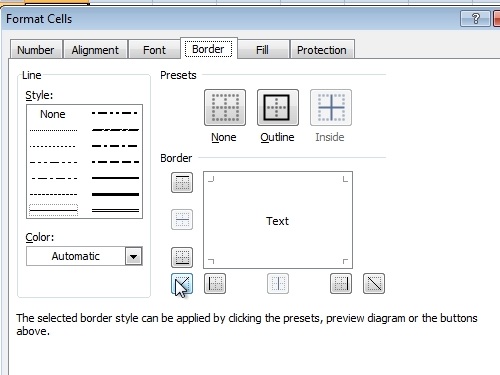
Task: Toggle the diagonal up border button
Action: point(182,284)
